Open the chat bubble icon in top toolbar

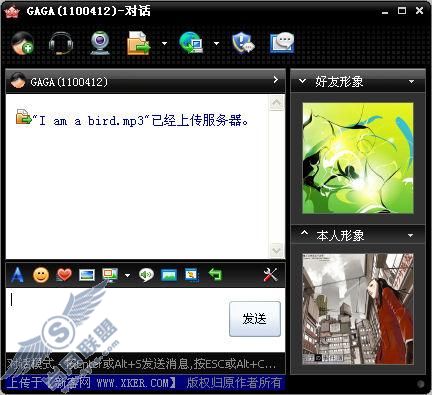coord(282,43)
